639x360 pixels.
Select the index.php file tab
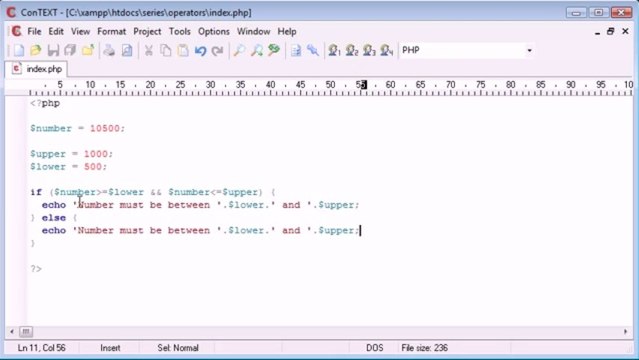pyautogui.click(x=36, y=69)
